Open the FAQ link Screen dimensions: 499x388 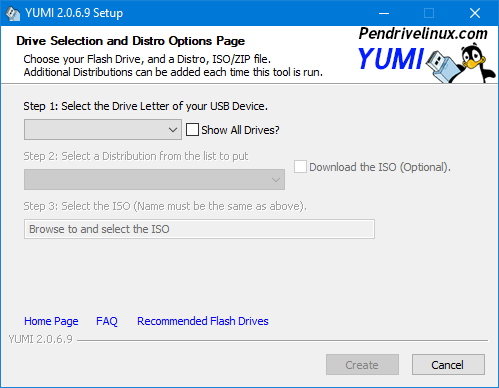(107, 321)
